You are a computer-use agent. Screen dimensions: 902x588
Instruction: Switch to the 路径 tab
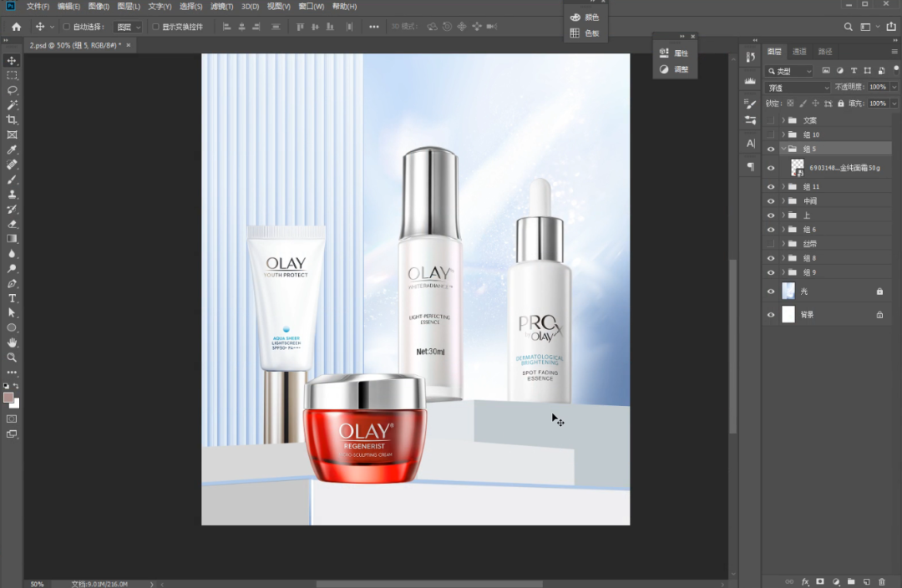(x=825, y=52)
